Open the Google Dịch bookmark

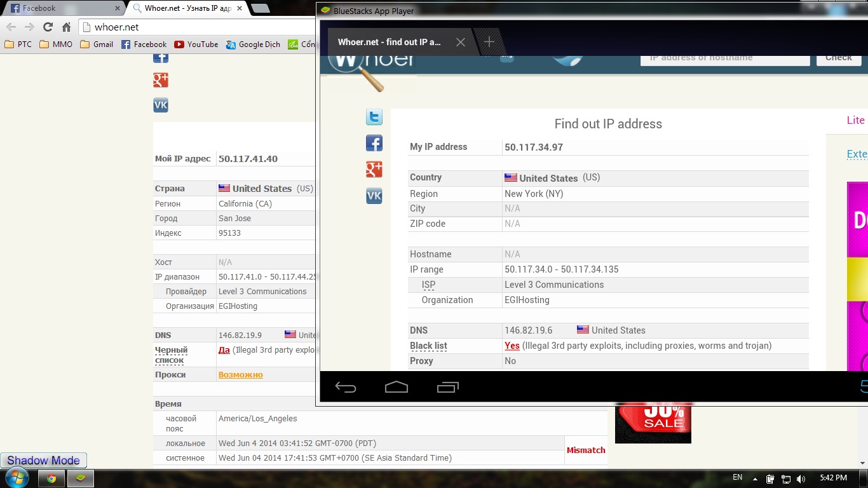pyautogui.click(x=253, y=44)
